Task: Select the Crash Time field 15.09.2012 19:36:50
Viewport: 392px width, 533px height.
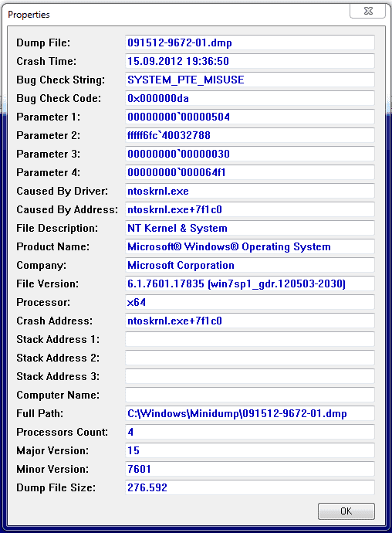Action: [250, 61]
